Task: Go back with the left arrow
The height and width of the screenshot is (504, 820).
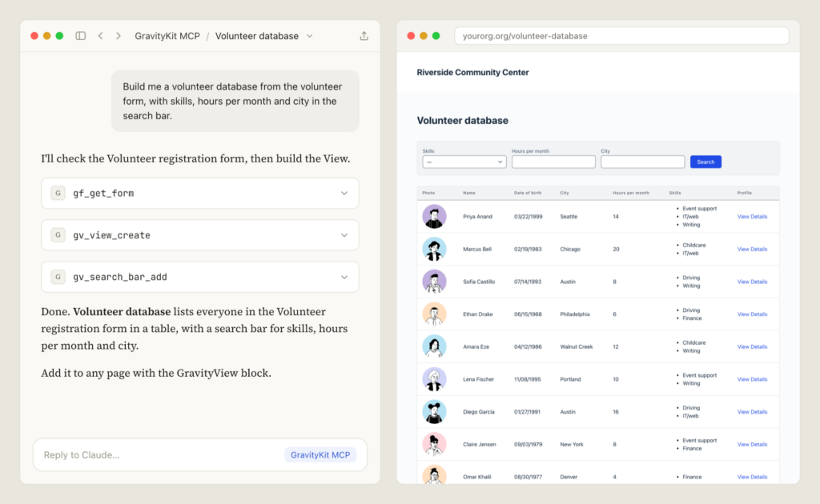Action: point(100,36)
